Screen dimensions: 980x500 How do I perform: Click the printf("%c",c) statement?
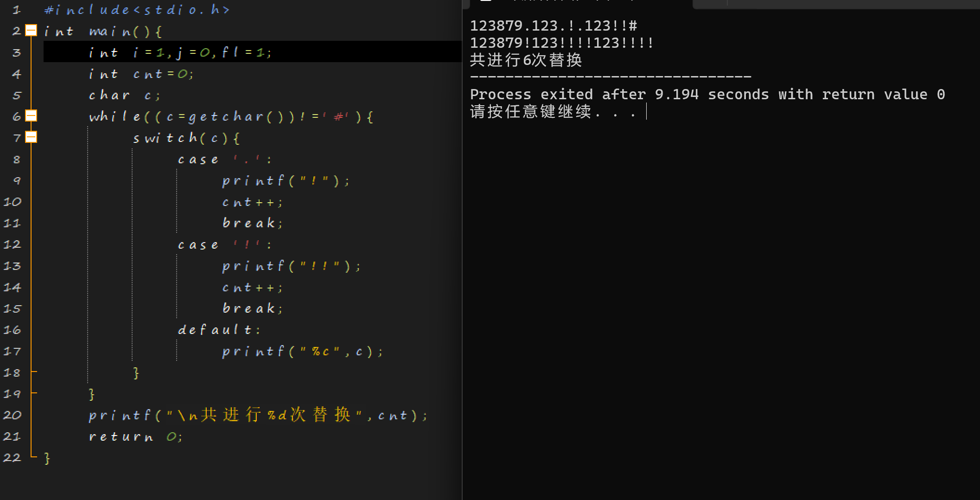click(303, 352)
